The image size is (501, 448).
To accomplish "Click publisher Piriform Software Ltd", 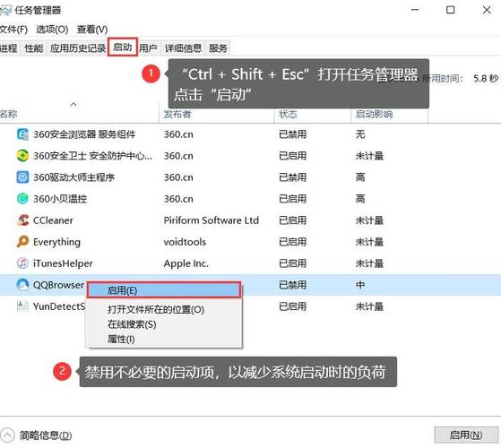I will click(212, 220).
